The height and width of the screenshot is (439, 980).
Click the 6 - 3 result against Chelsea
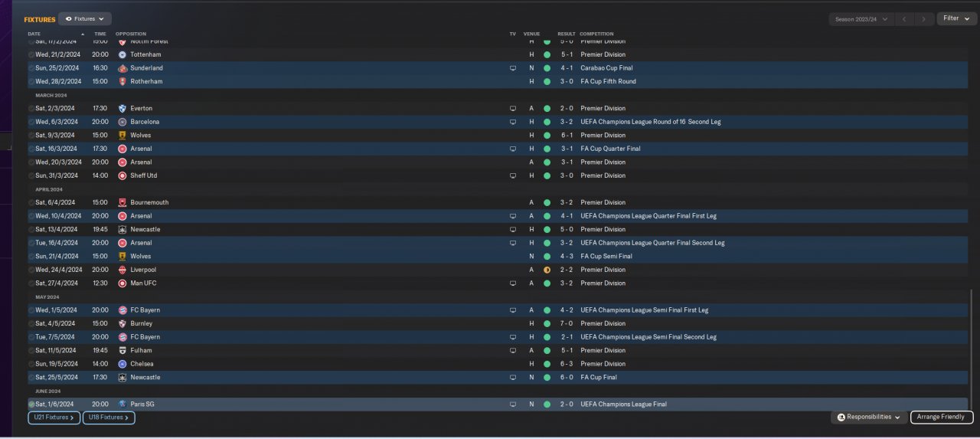point(567,364)
